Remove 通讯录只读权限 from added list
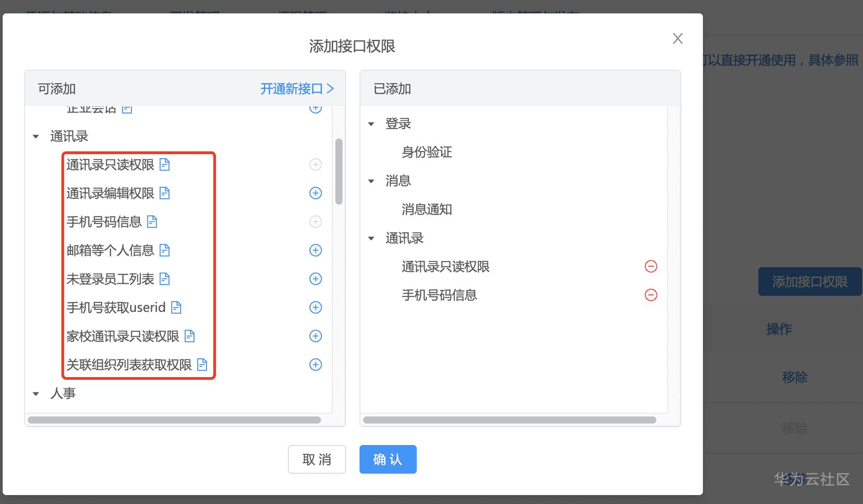This screenshot has width=863, height=504. [651, 266]
